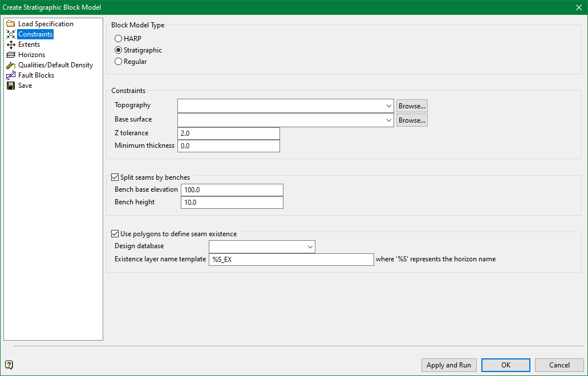Click the Constraints icon in sidebar
The image size is (588, 376).
tap(10, 34)
